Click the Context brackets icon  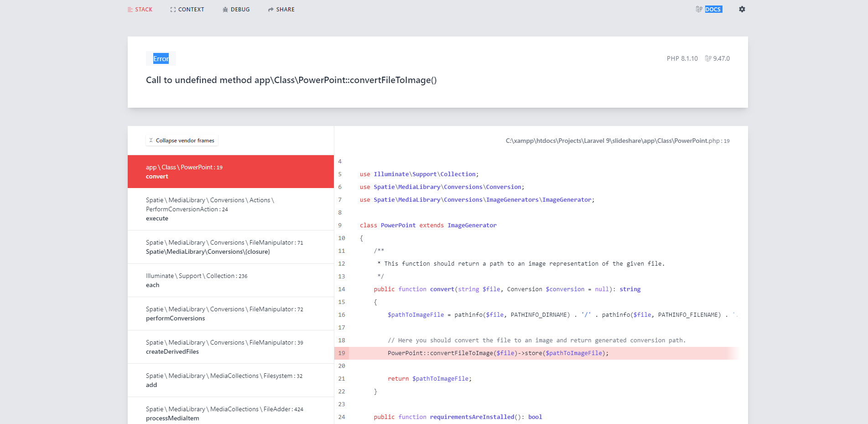(173, 10)
